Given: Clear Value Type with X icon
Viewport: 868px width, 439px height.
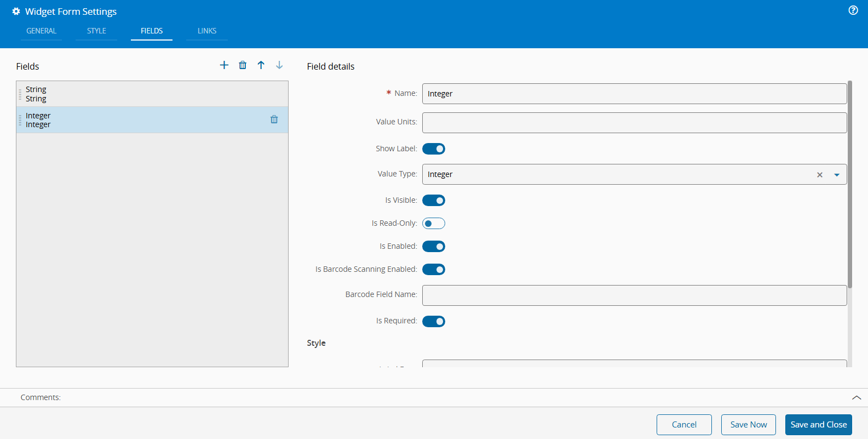Looking at the screenshot, I should point(819,175).
